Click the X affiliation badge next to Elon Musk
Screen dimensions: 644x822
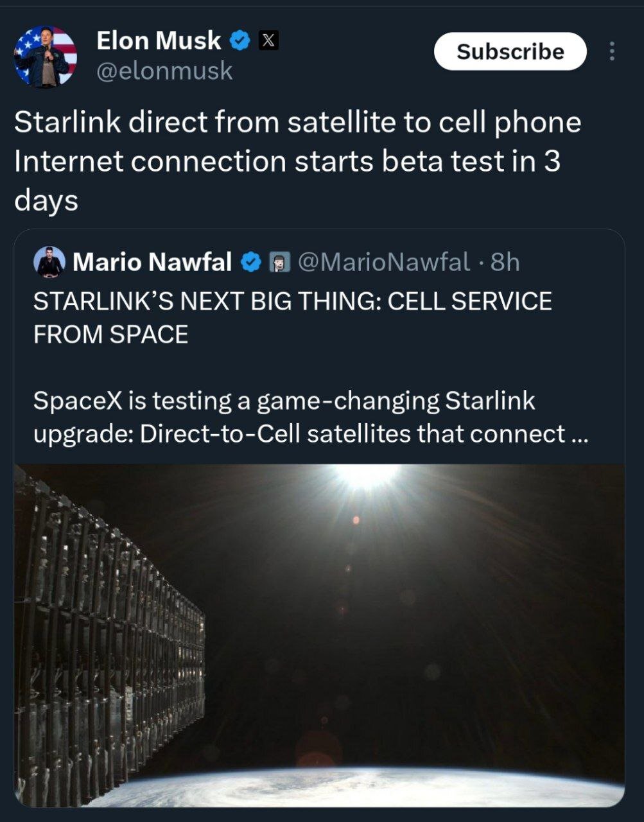pyautogui.click(x=268, y=41)
